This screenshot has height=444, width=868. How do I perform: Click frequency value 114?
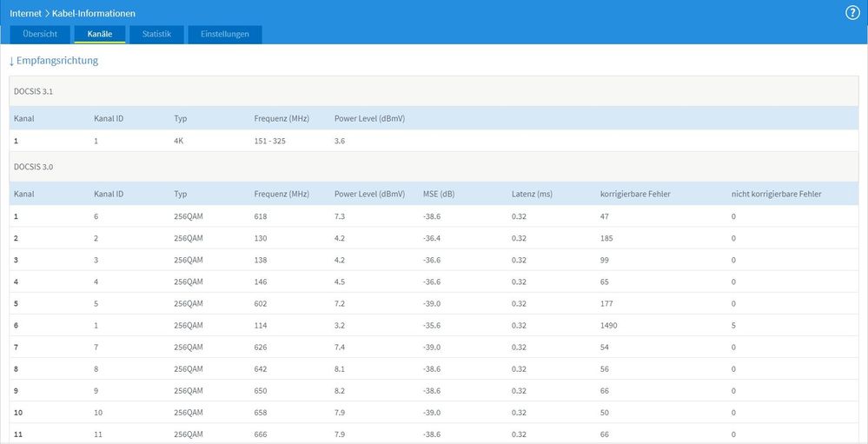(260, 326)
